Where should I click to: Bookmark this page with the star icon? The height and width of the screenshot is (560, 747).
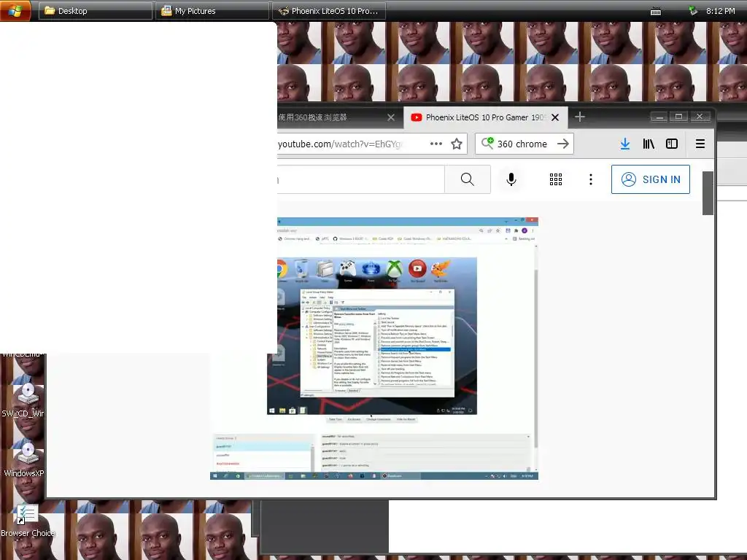click(457, 144)
